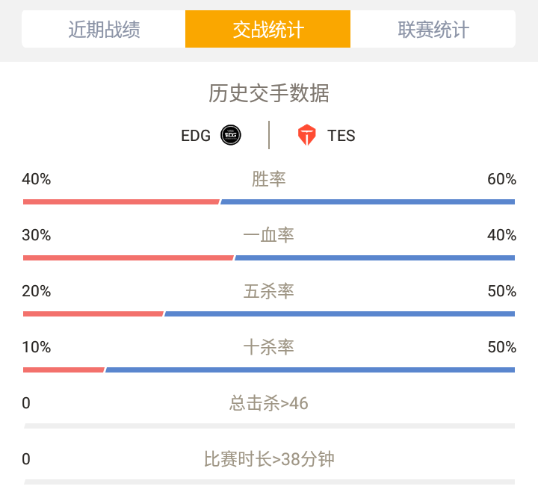This screenshot has height=492, width=538.
Task: Click the TES team name
Action: (x=341, y=136)
